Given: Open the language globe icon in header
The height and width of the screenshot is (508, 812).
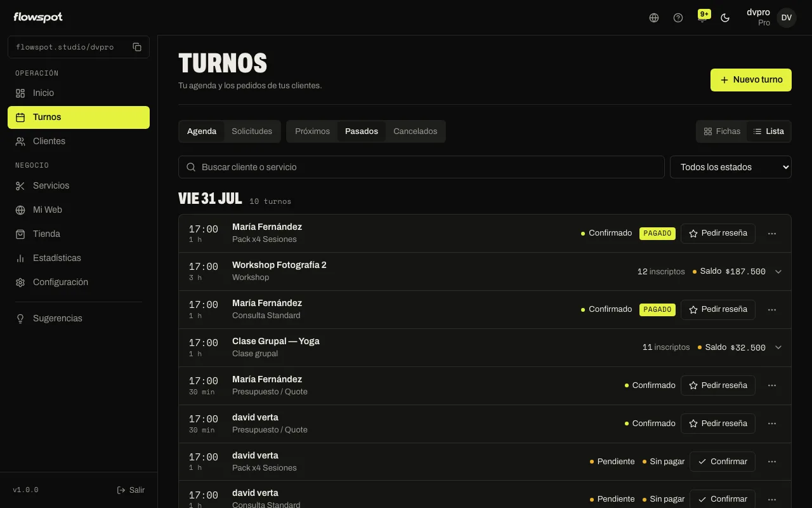Looking at the screenshot, I should coord(654,18).
